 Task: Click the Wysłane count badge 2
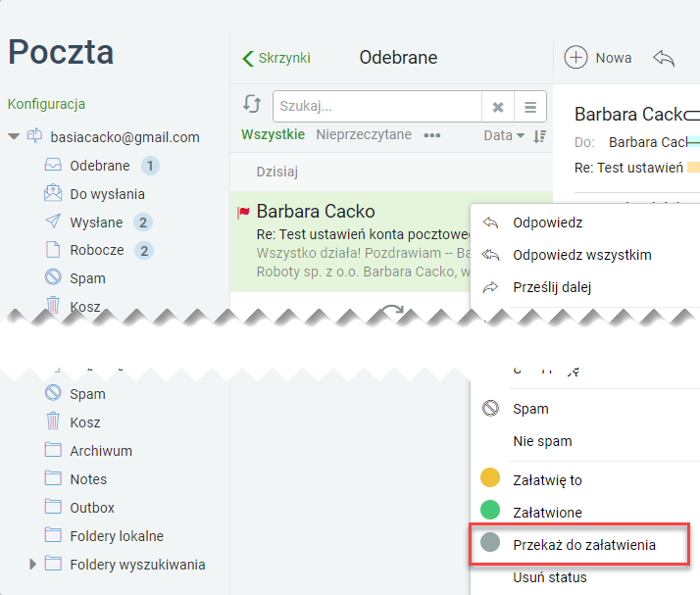point(143,223)
